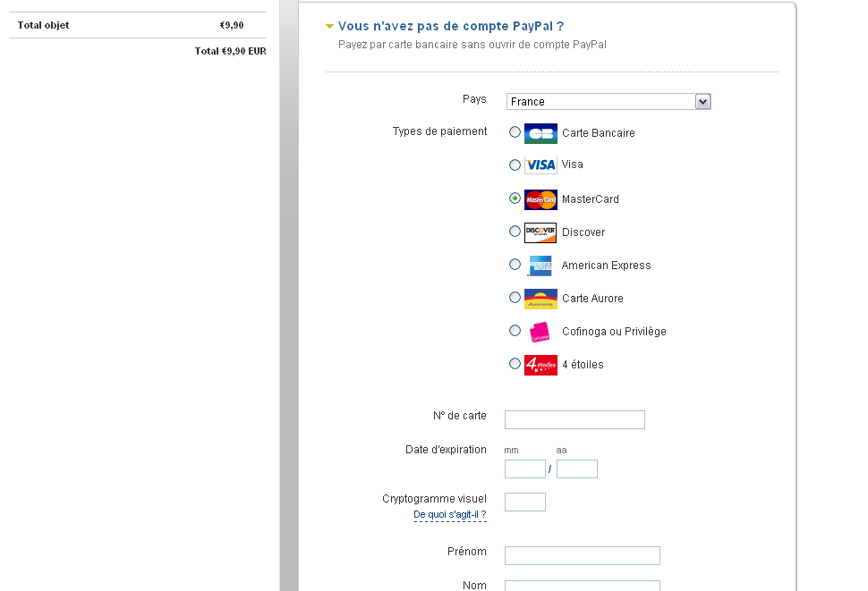Click the Cryptogramme visuel field
Image resolution: width=868 pixels, height=591 pixels.
pos(524,502)
